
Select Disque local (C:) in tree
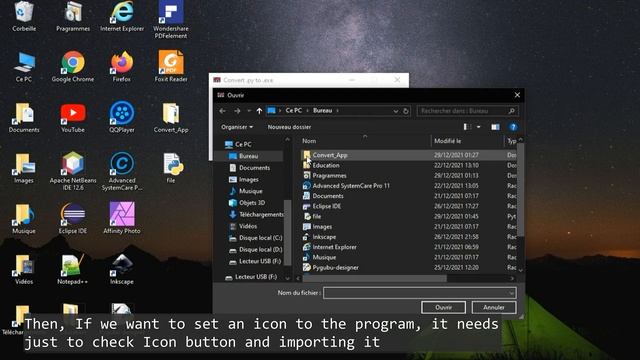coord(260,238)
